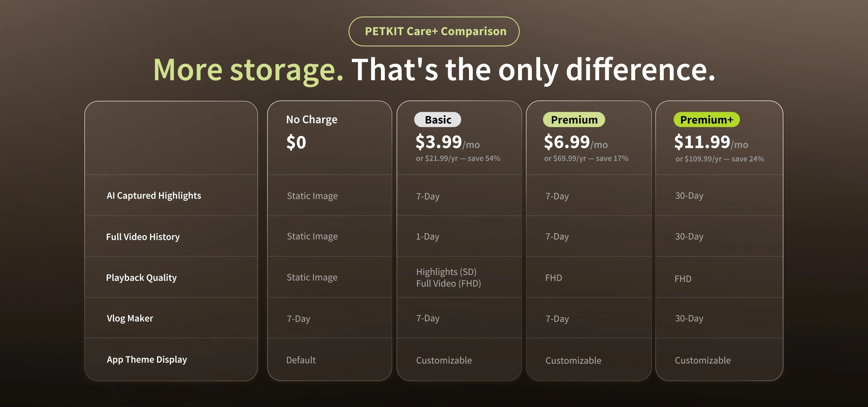Click the PETKIT Care+ Comparison pill button
868x407 pixels.
tap(434, 31)
